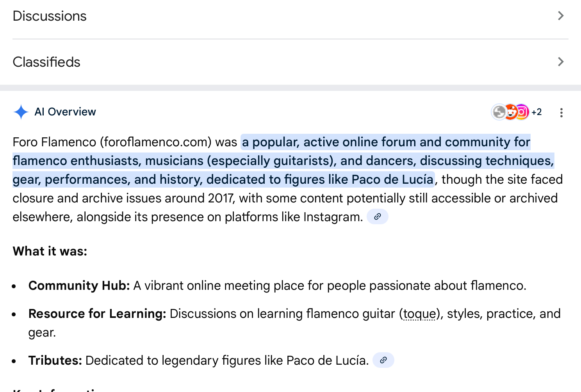The image size is (581, 392).
Task: Click the link chip after the Tributes bullet
Action: tap(383, 360)
